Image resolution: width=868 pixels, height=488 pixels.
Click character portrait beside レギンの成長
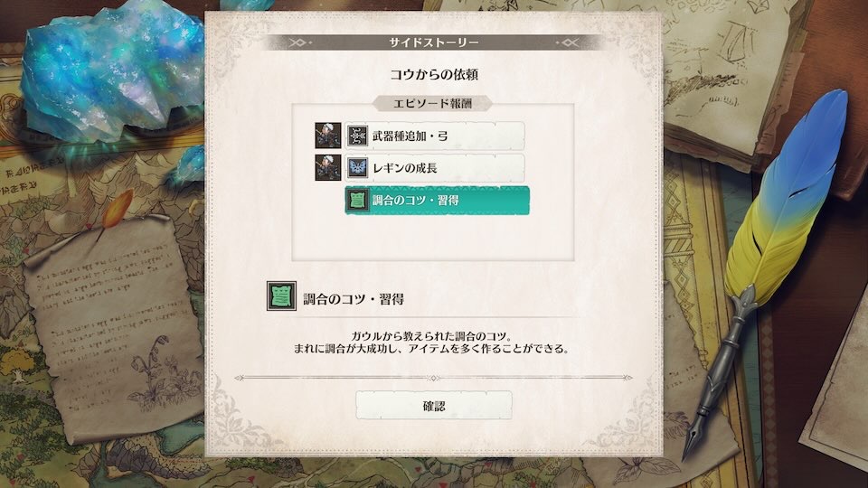(327, 168)
